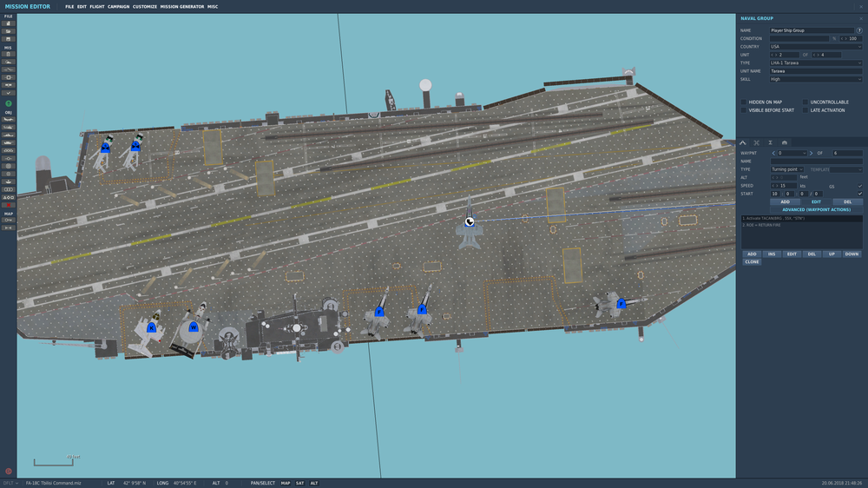Enable Uncontrollable checkbox
Viewport: 868px width, 488px height.
pos(805,102)
